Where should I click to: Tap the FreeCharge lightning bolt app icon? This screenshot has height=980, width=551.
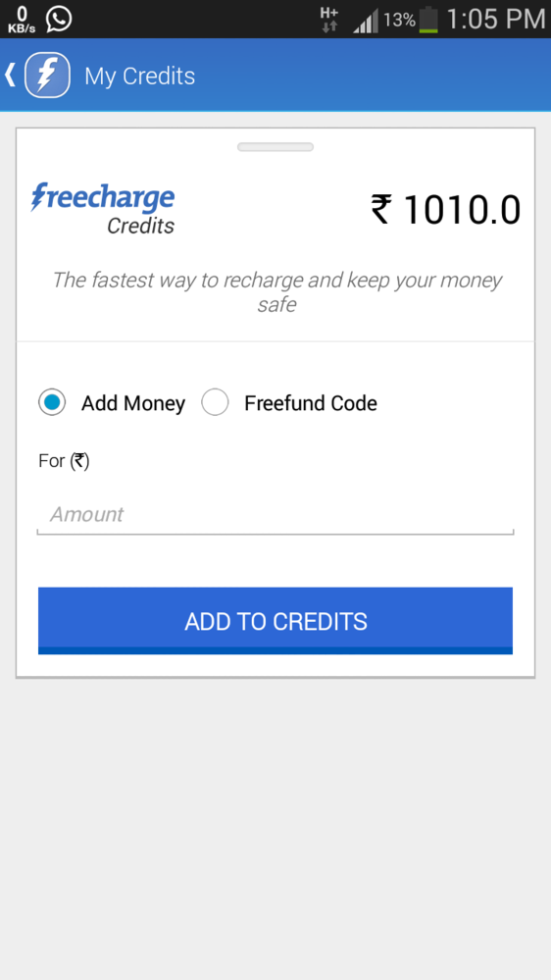[47, 75]
